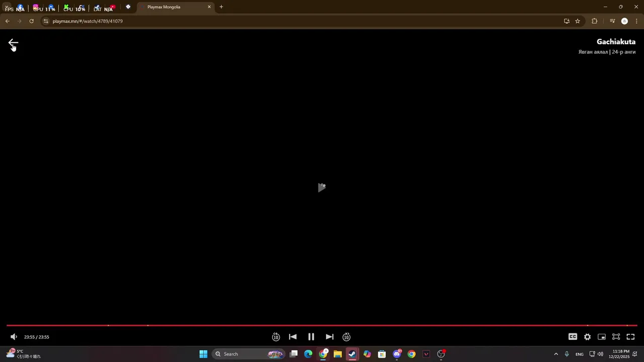Viewport: 644px width, 362px height.
Task: Open Microsoft Store from the taskbar
Action: pyautogui.click(x=382, y=354)
